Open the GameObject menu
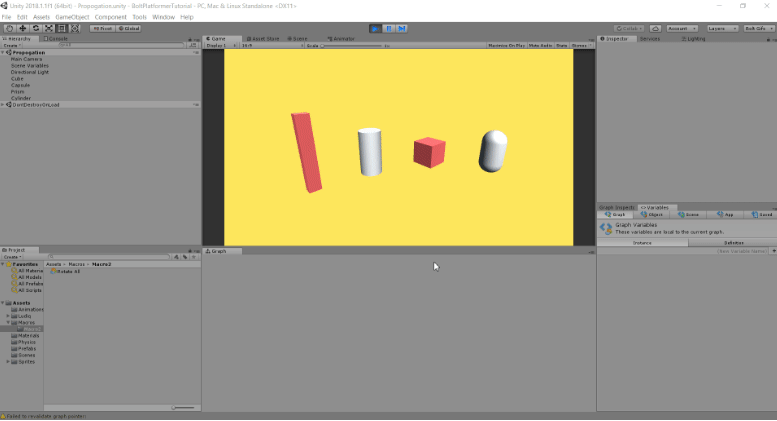This screenshot has height=421, width=777. pyautogui.click(x=71, y=17)
